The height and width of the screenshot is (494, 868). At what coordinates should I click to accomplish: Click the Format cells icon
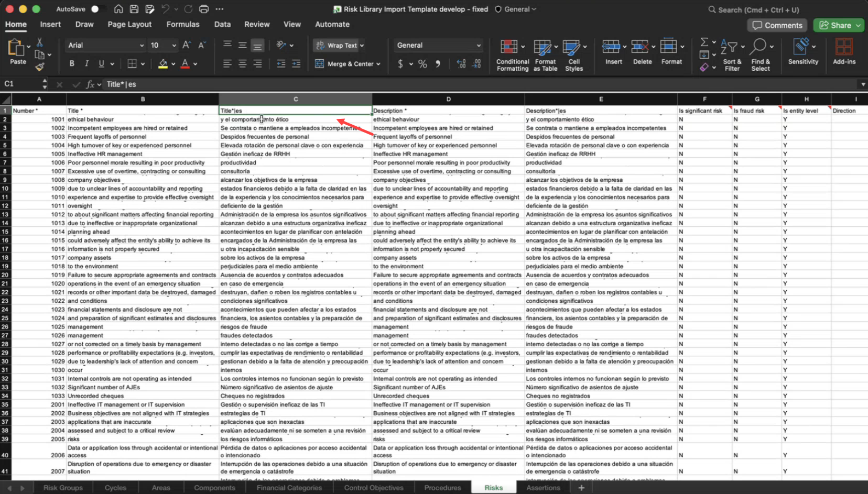pos(668,47)
